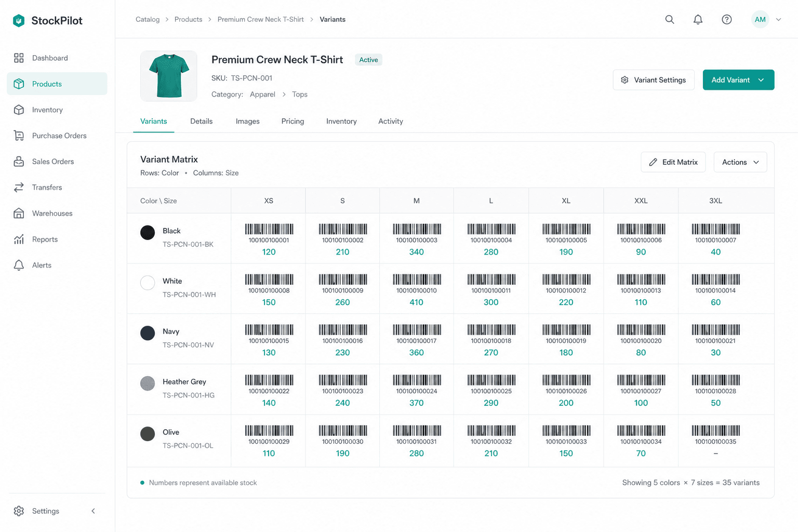The height and width of the screenshot is (532, 798).
Task: Click stock value 260 for White S
Action: pyautogui.click(x=342, y=302)
